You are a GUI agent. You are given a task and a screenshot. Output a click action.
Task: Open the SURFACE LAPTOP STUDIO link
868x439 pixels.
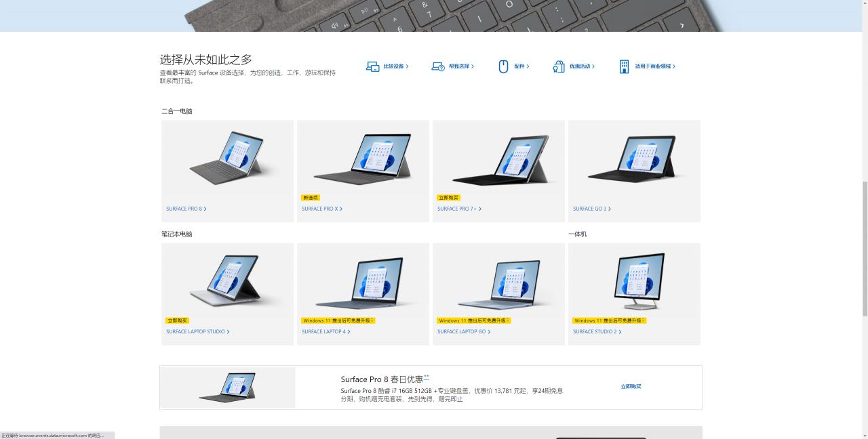coord(198,332)
